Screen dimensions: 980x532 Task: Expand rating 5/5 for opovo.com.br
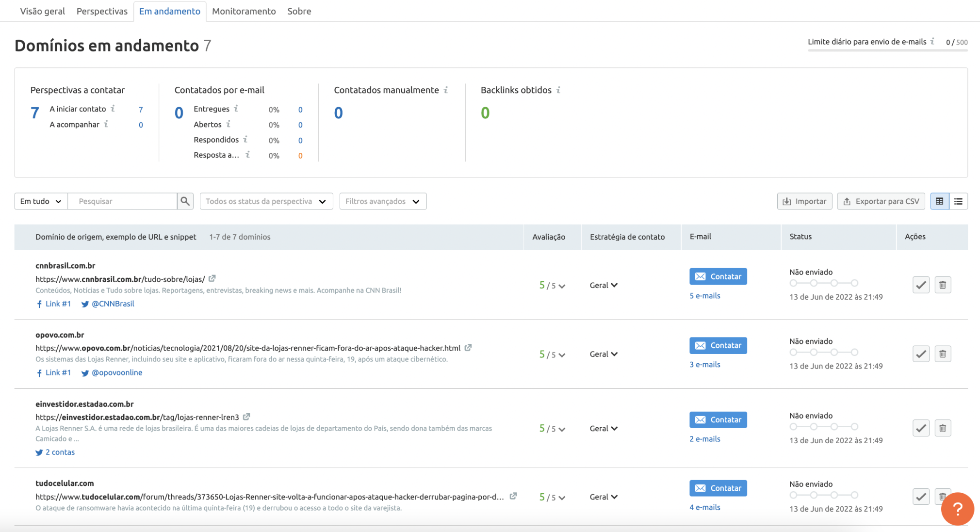click(x=552, y=355)
